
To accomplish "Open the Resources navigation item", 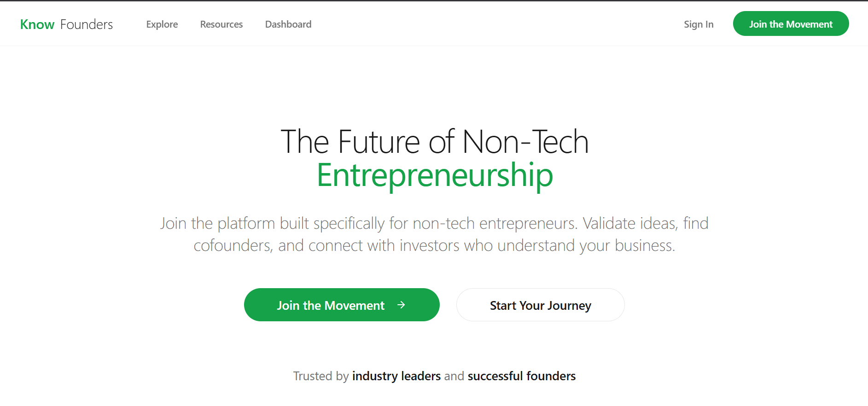I will point(221,24).
